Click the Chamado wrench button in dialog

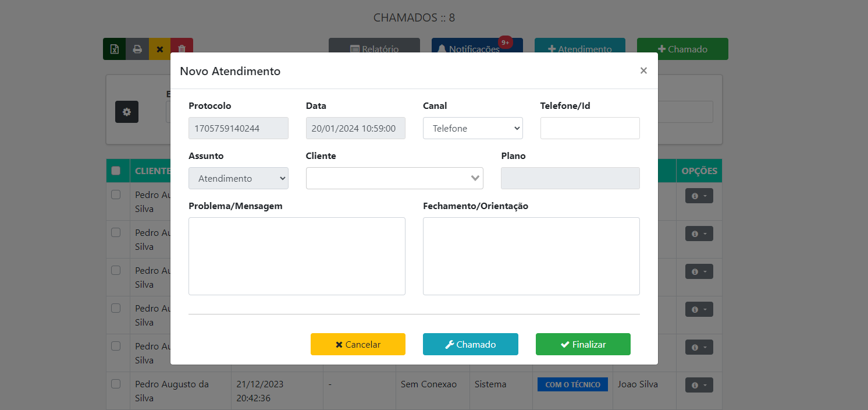(x=470, y=344)
